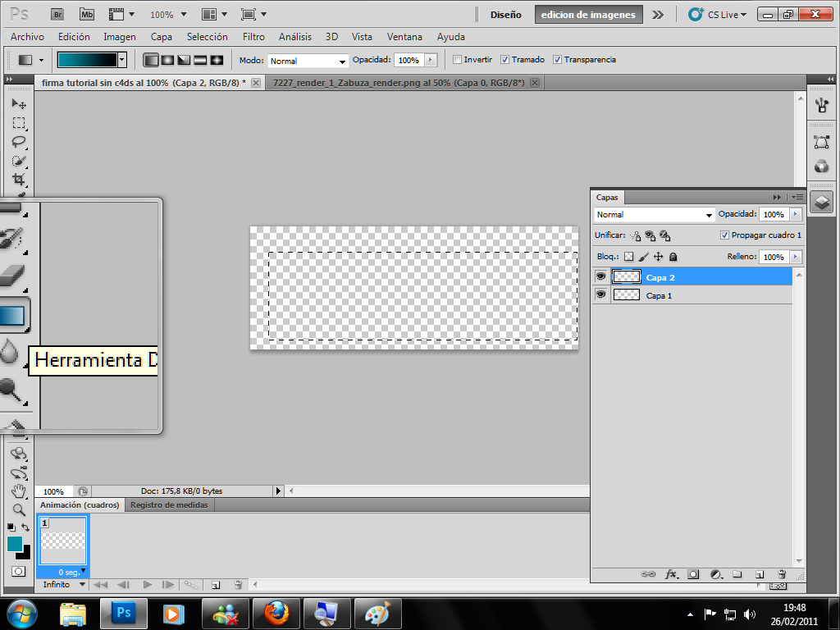
Task: Create new fill or adjustment layer
Action: click(716, 574)
